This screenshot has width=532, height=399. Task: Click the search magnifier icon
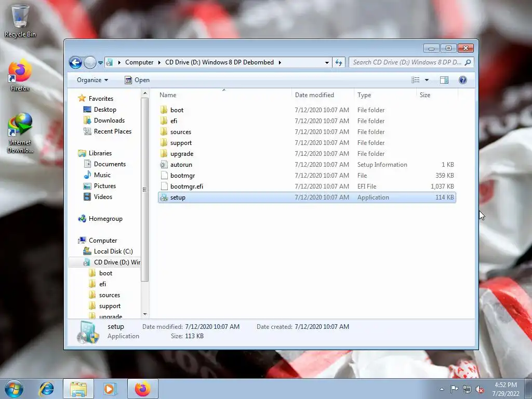pyautogui.click(x=468, y=62)
